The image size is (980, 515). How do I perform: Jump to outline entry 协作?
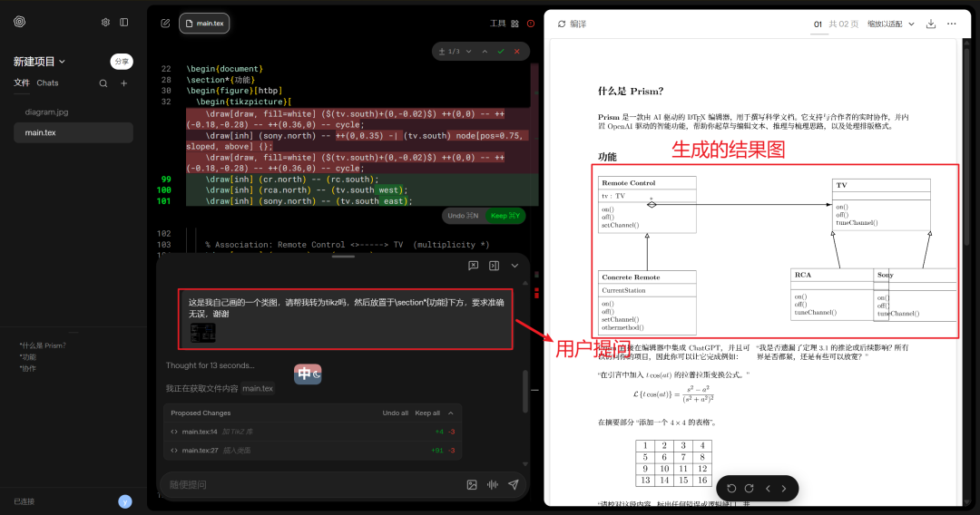pyautogui.click(x=28, y=368)
